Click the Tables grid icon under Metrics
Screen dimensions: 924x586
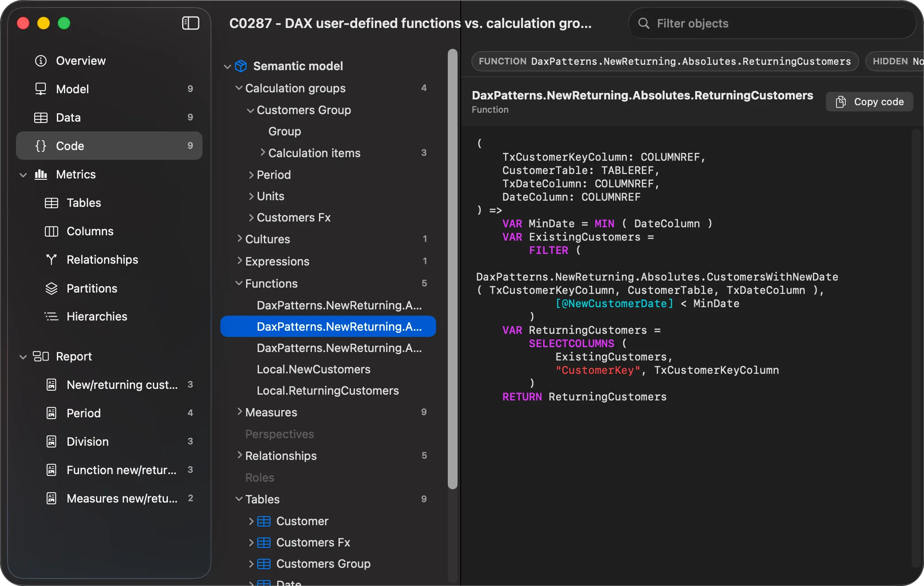click(x=52, y=203)
